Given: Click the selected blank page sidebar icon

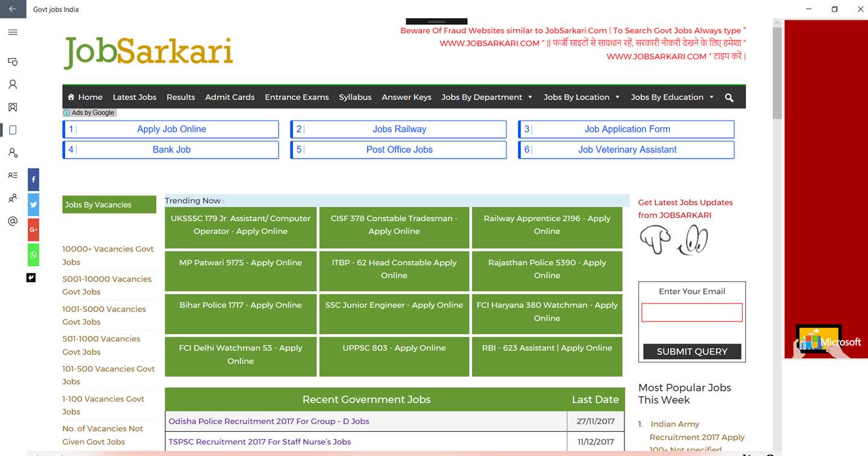Looking at the screenshot, I should click(13, 130).
